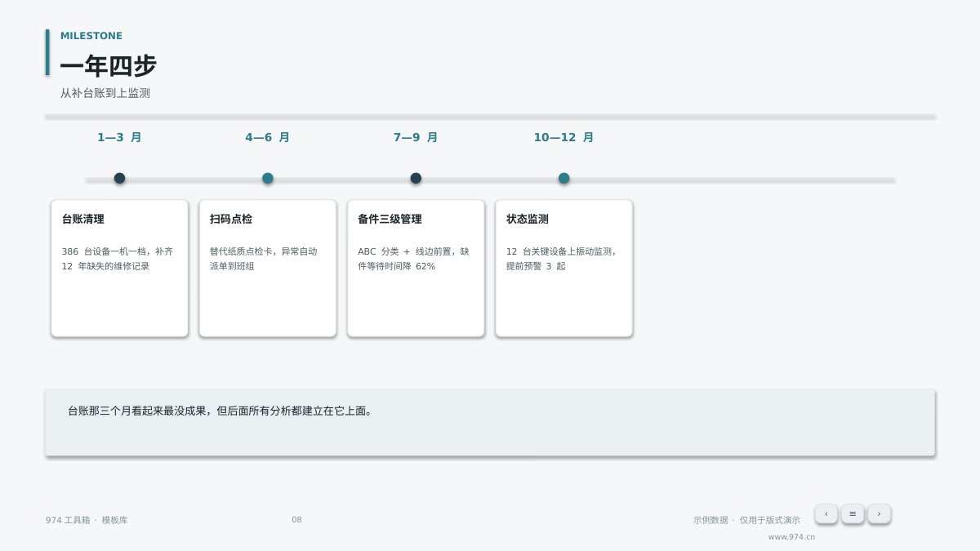Select the 7—9 月 timeline dot
The image size is (980, 551).
pyautogui.click(x=416, y=178)
